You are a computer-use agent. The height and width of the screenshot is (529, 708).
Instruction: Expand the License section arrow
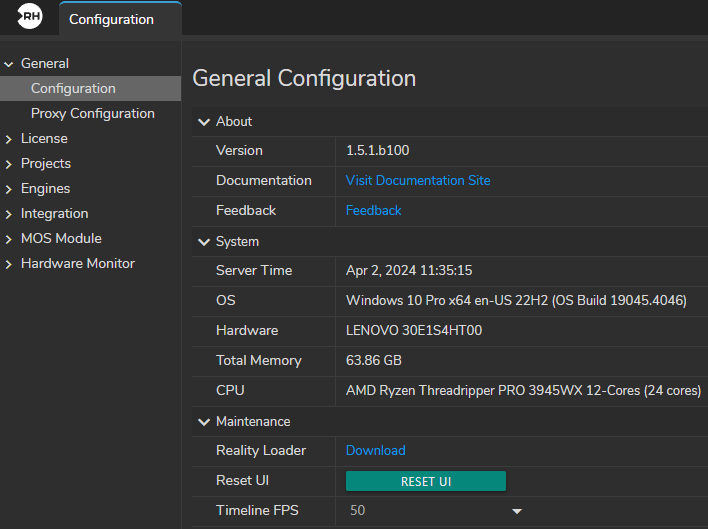[9, 139]
